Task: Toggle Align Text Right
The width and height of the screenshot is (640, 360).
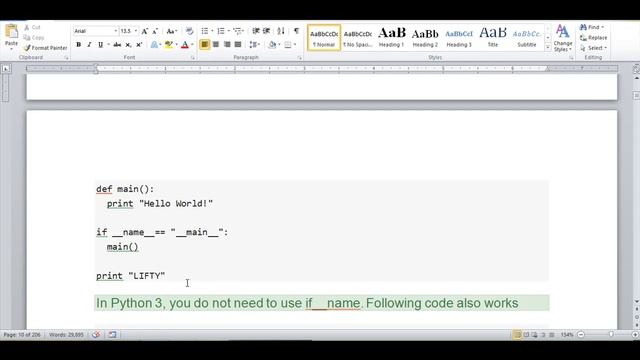Action: click(x=227, y=44)
